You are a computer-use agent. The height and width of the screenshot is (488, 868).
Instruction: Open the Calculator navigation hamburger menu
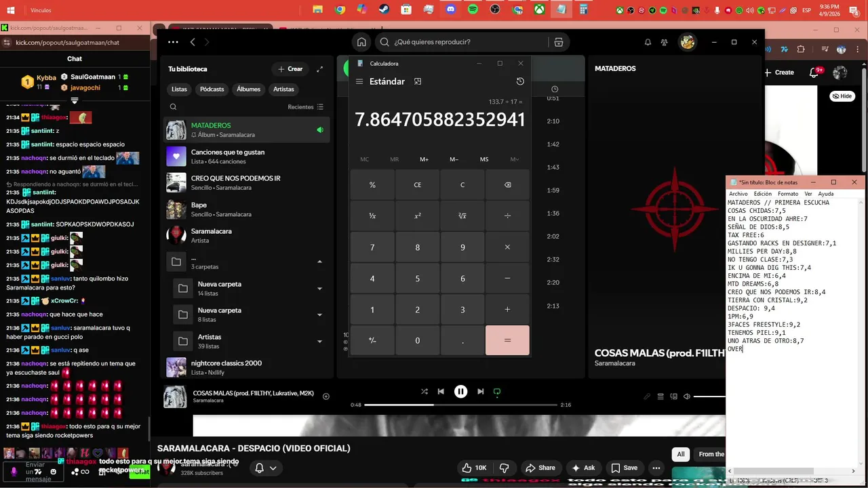click(359, 81)
